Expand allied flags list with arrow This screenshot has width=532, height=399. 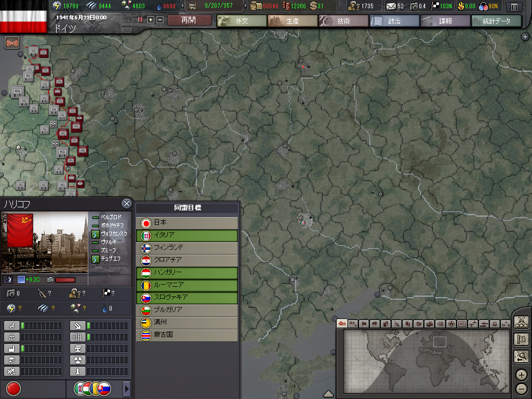click(127, 389)
